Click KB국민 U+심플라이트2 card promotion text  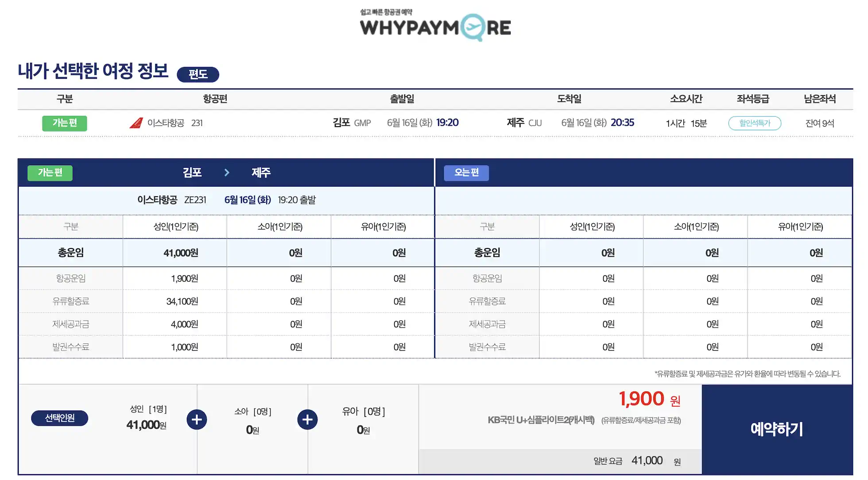point(541,420)
